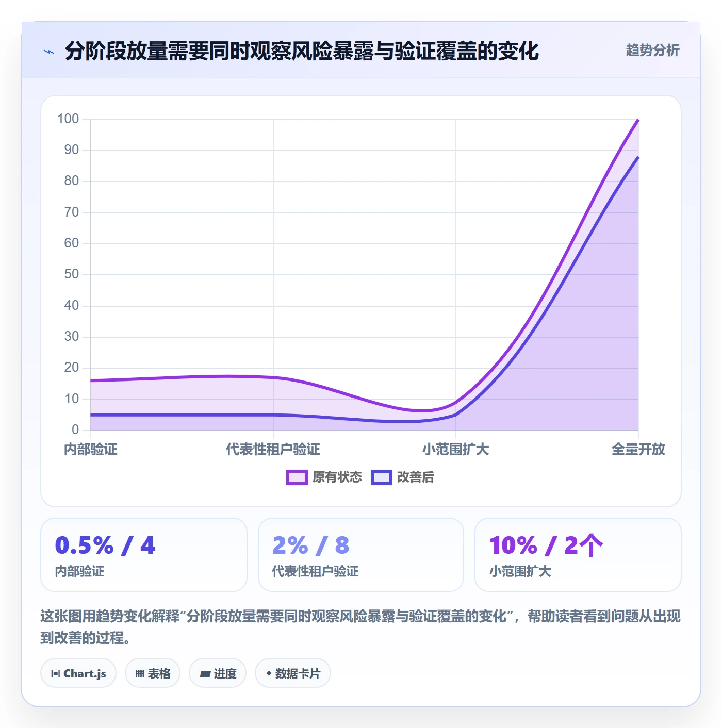Select the 数据卡片 tag chip

[x=293, y=673]
